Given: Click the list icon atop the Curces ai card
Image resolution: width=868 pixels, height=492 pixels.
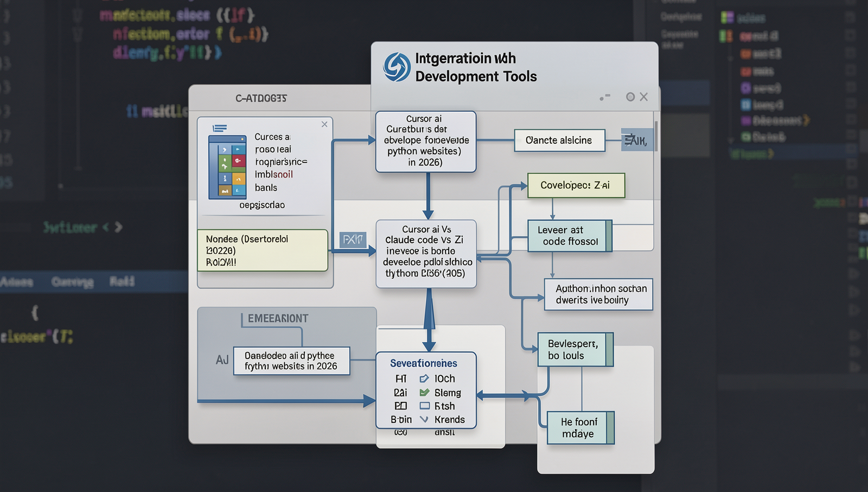Looking at the screenshot, I should coord(220,128).
